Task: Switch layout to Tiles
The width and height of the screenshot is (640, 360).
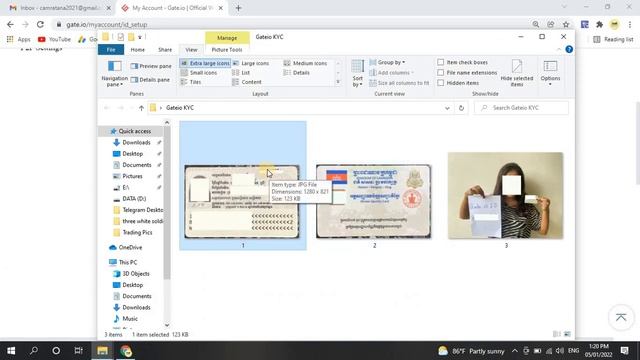Action: pyautogui.click(x=191, y=82)
